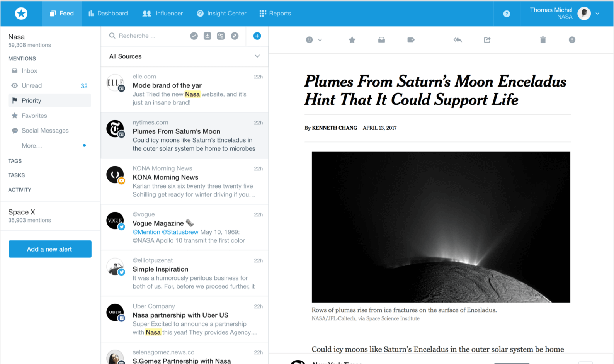614x364 pixels.
Task: Click the mark-all-read checkmark icon
Action: click(194, 36)
